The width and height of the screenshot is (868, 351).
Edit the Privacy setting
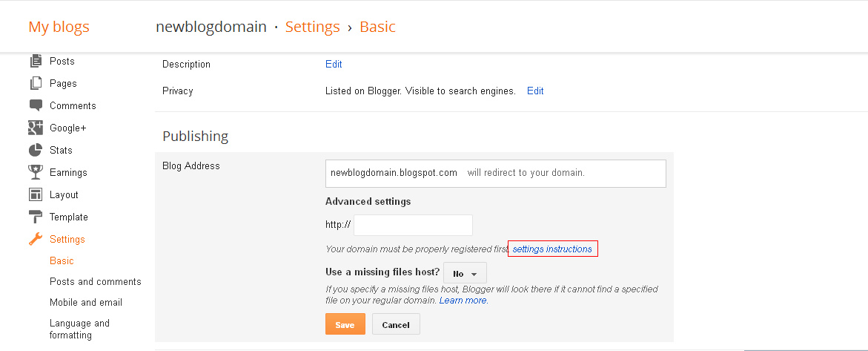pos(535,91)
